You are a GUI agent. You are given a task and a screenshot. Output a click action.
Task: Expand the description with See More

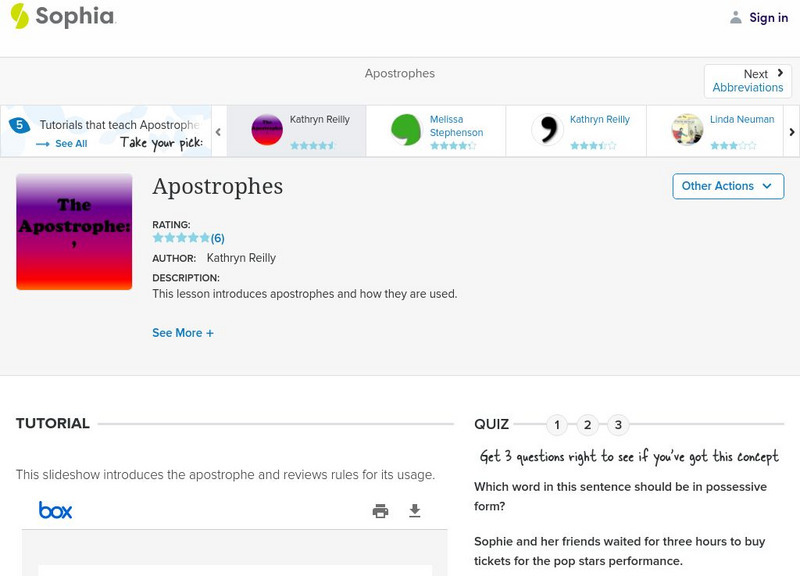pos(183,333)
